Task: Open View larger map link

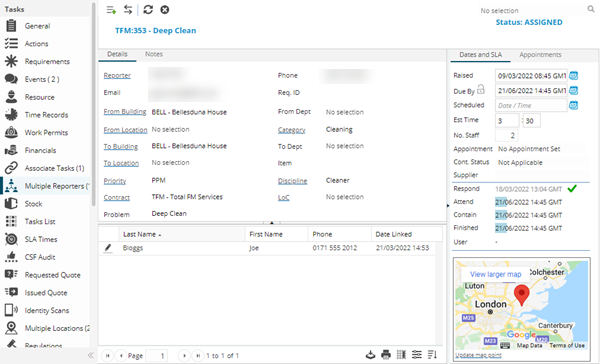Action: tap(496, 274)
